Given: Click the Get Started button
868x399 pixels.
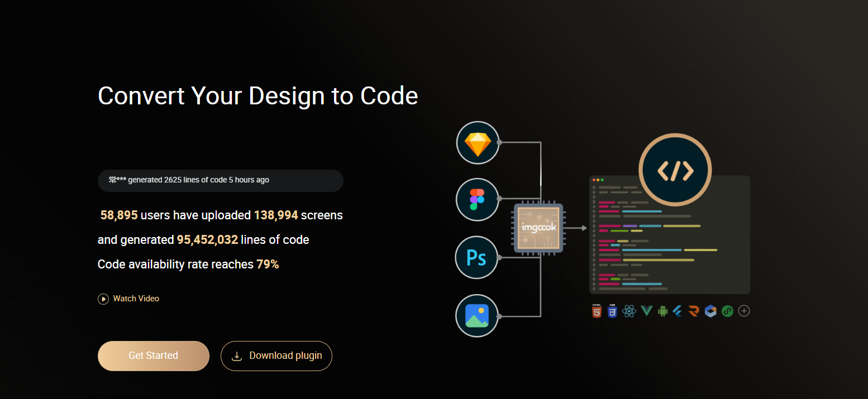Looking at the screenshot, I should tap(154, 356).
